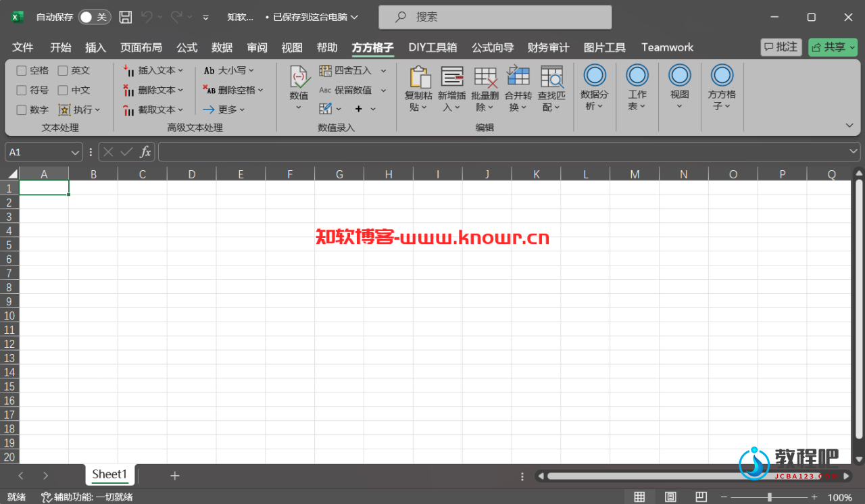
Task: Check the 中文 checkbox
Action: 63,90
